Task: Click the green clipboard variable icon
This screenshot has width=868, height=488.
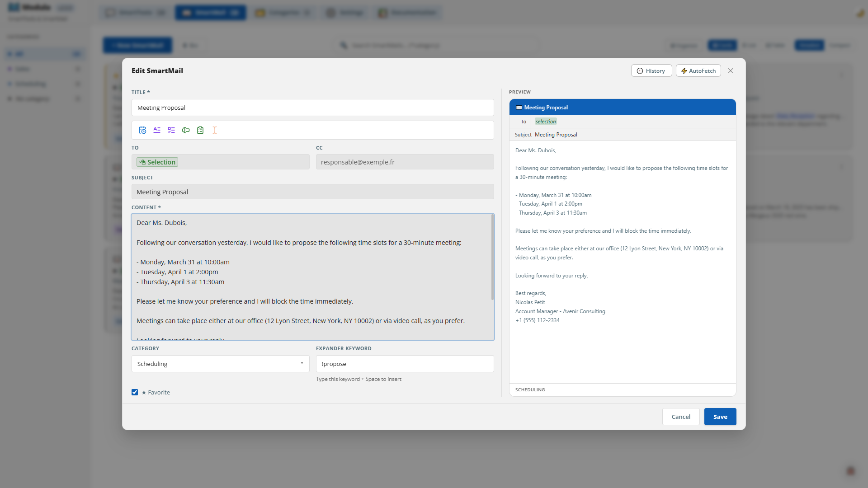Action: pyautogui.click(x=200, y=130)
